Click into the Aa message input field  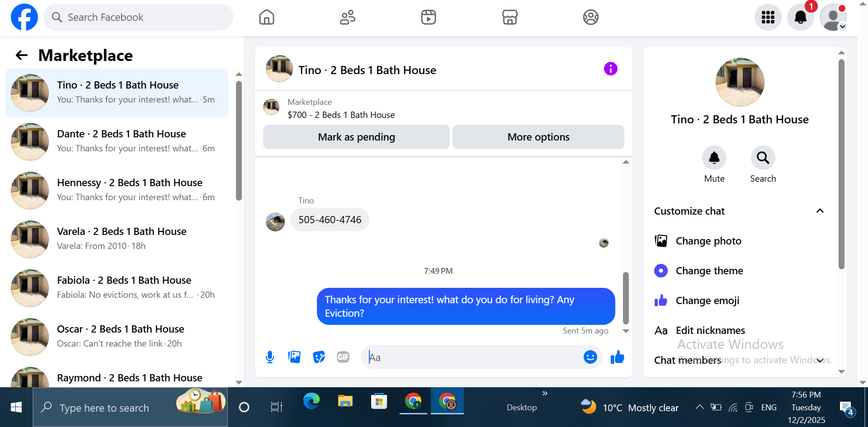(475, 357)
